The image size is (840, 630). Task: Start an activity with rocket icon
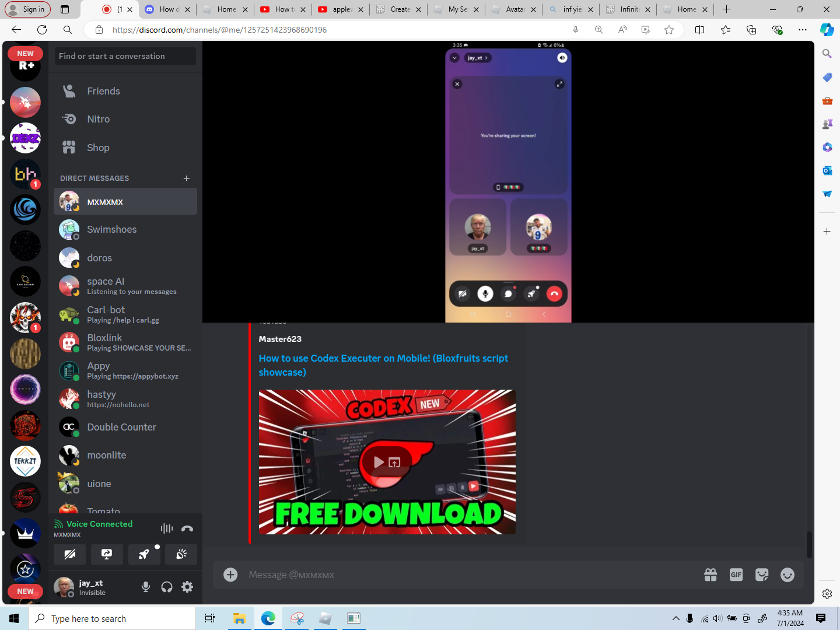(x=144, y=554)
